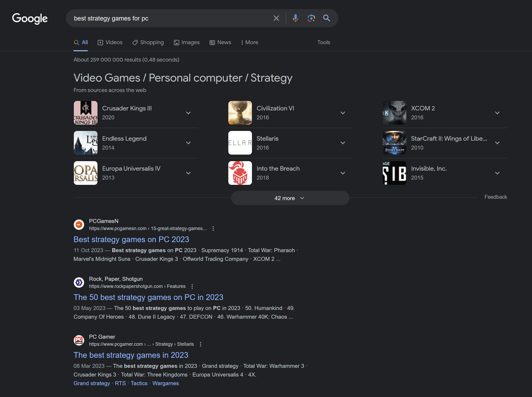Open Best strategy games on PC 2023 link

pyautogui.click(x=131, y=239)
